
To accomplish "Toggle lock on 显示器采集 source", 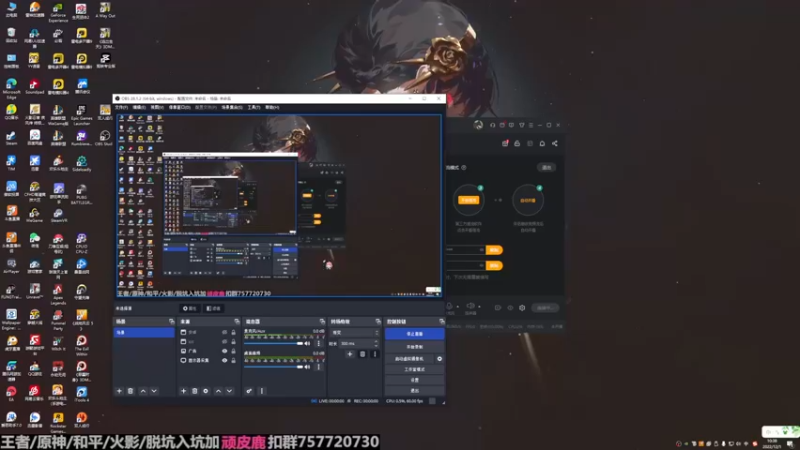I will tap(234, 360).
